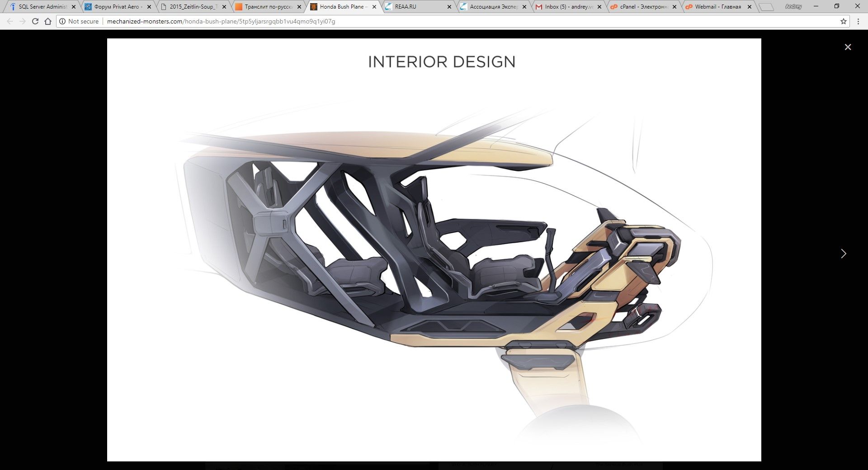Switch to the Gmail Inbox (5) tab
Screen dimensions: 868x470
point(568,7)
